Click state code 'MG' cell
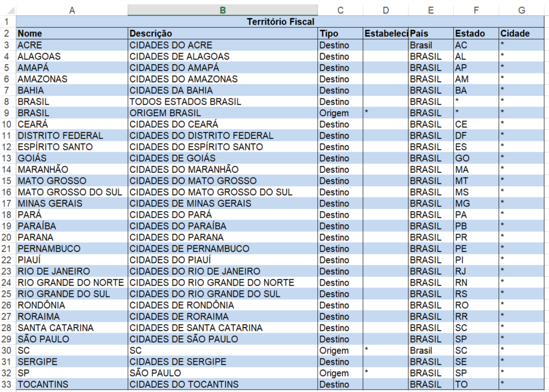Screen dimensions: 549x392 coord(476,204)
